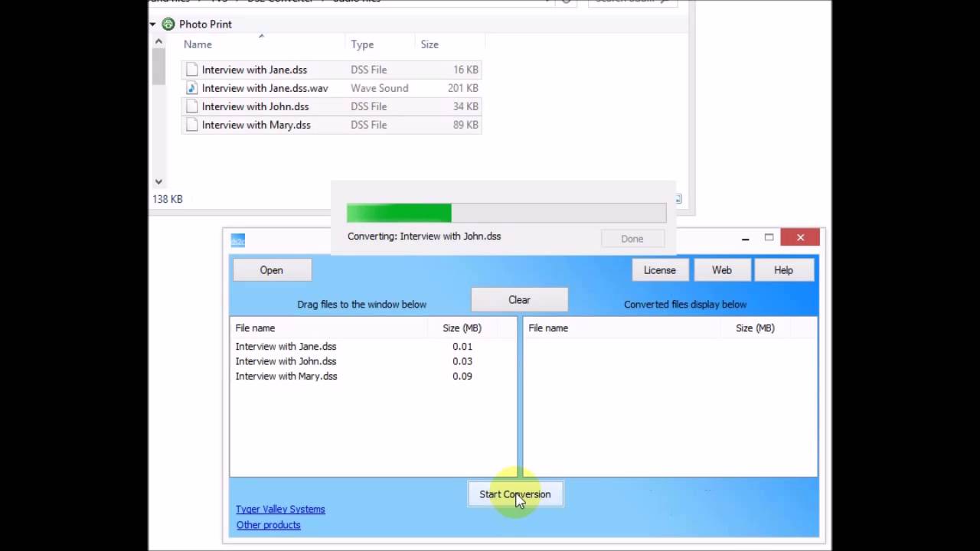Open the Other products link
Image resolution: width=980 pixels, height=551 pixels.
coord(269,525)
